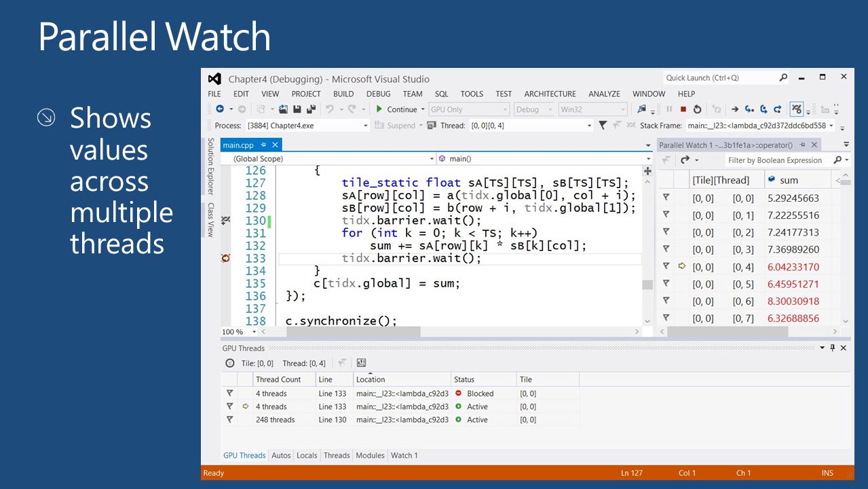Screen dimensions: 868x489
Task: Pin the main.cpp tab
Action: click(x=263, y=145)
